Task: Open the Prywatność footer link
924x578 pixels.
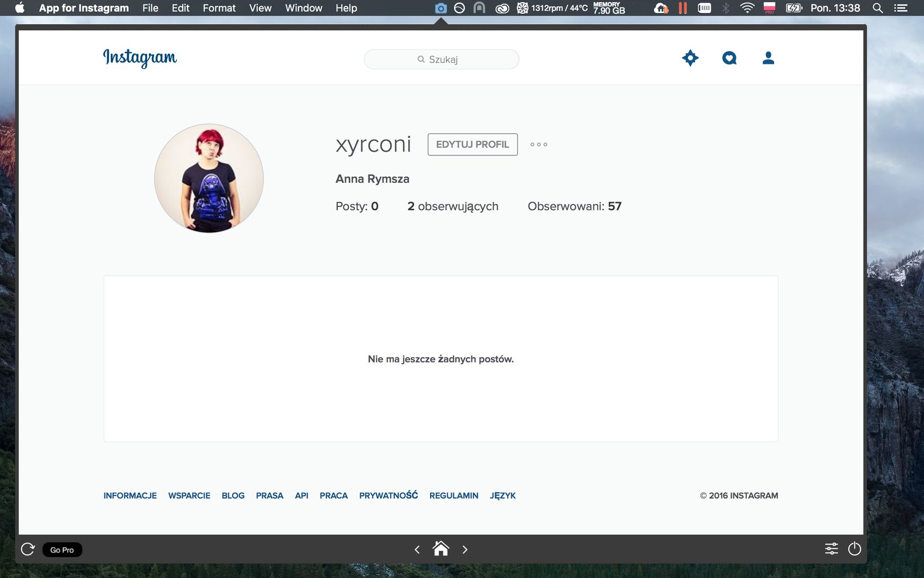Action: (388, 495)
